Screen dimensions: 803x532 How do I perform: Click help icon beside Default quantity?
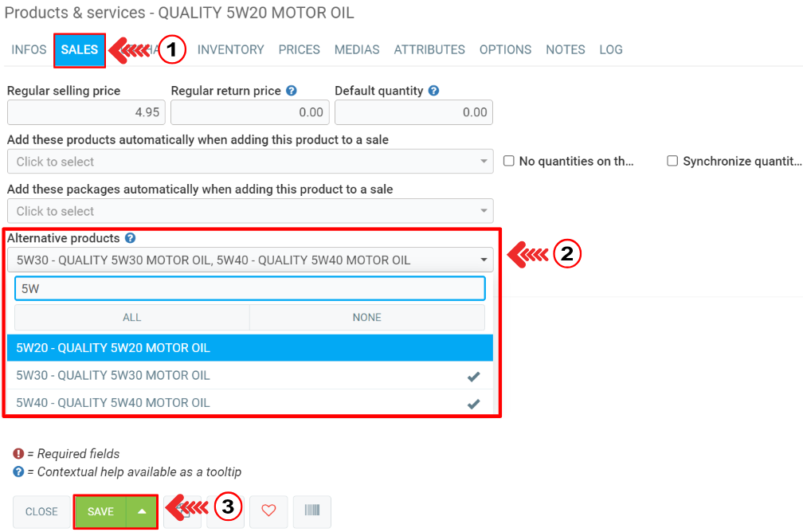click(433, 91)
